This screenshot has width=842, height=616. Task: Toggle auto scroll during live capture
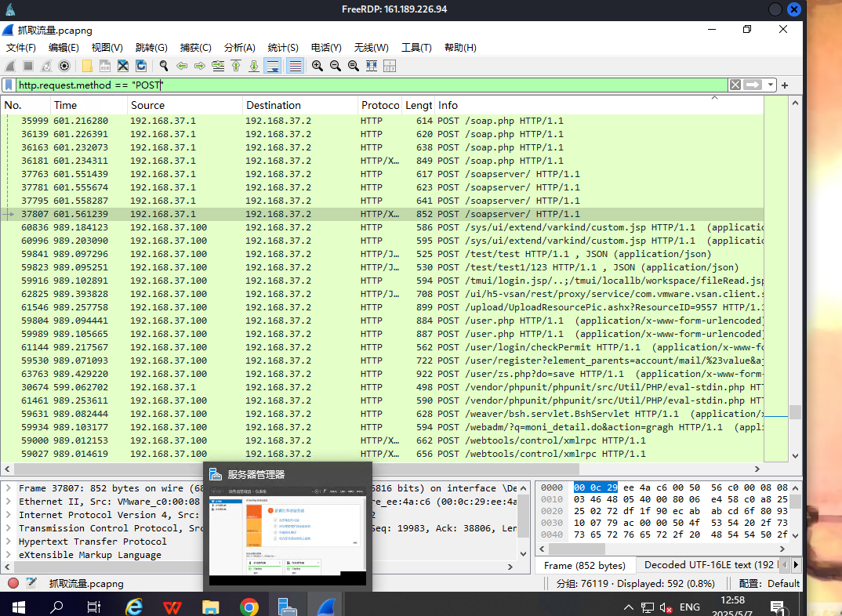273,66
